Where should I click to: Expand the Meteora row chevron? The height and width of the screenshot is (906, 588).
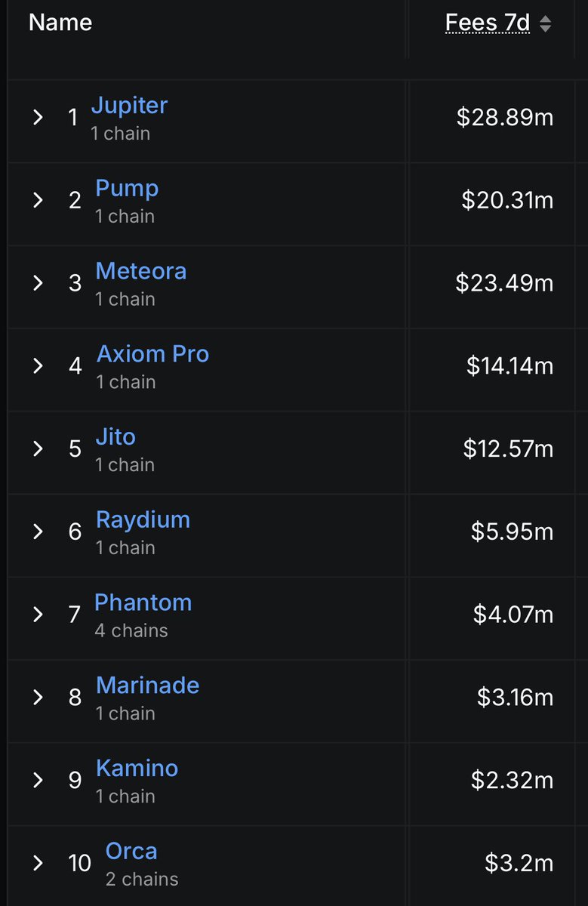click(38, 283)
